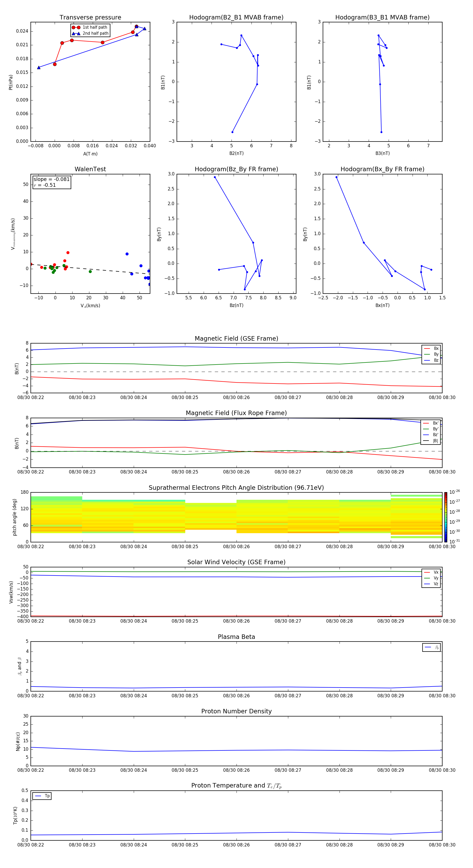
Task: Select the Tp legend entry in temperature plot
Action: tap(42, 796)
